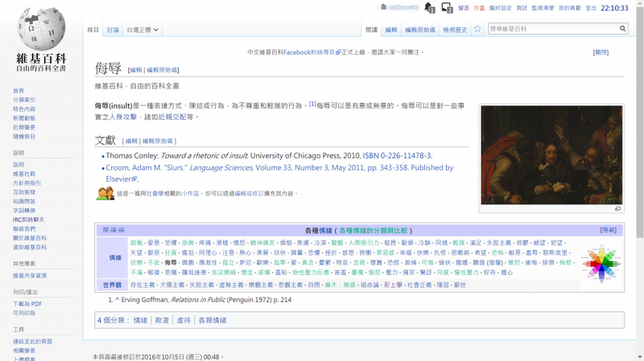The width and height of the screenshot is (644, 361).
Task: Open 我的貢獻 contributions link
Action: point(570,8)
